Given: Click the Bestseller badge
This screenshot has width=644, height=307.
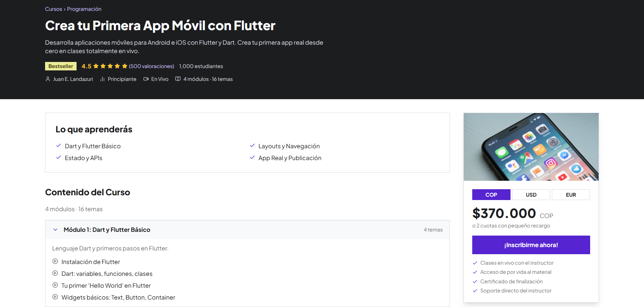Looking at the screenshot, I should (x=61, y=66).
